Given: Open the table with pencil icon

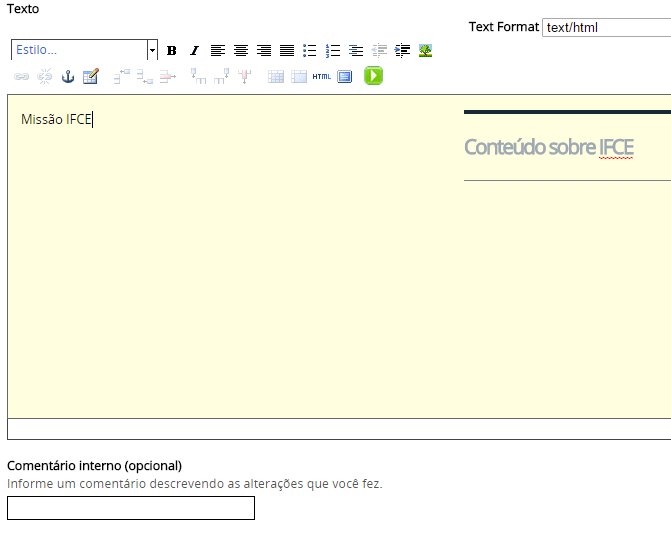Looking at the screenshot, I should click(x=91, y=77).
